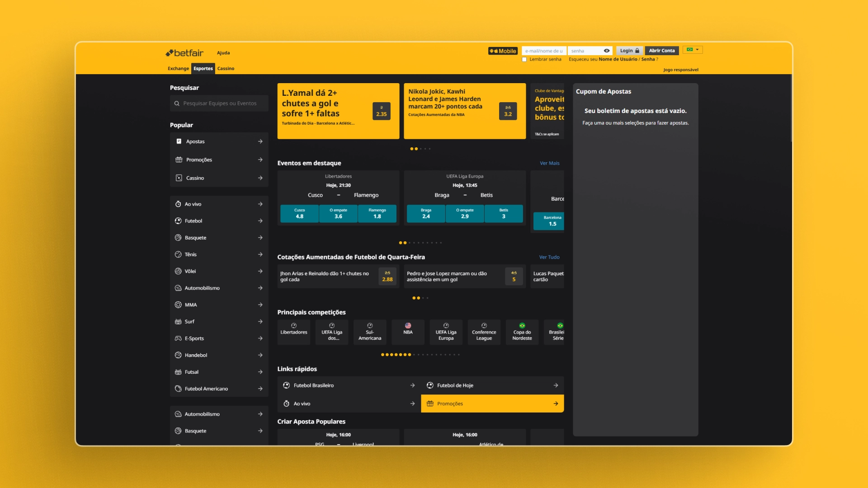Click the Ao vivo stopwatch icon in sidebar
This screenshot has width=868, height=488.
click(178, 204)
